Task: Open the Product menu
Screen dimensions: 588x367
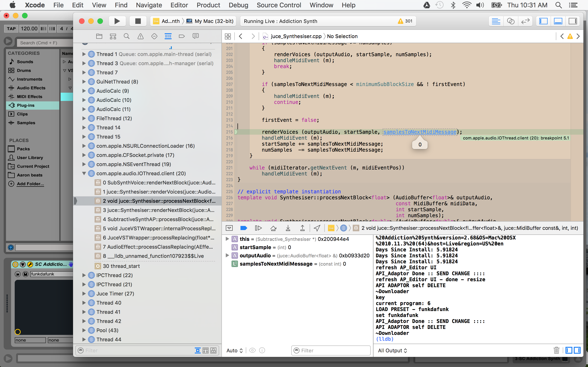Action: 208,5
